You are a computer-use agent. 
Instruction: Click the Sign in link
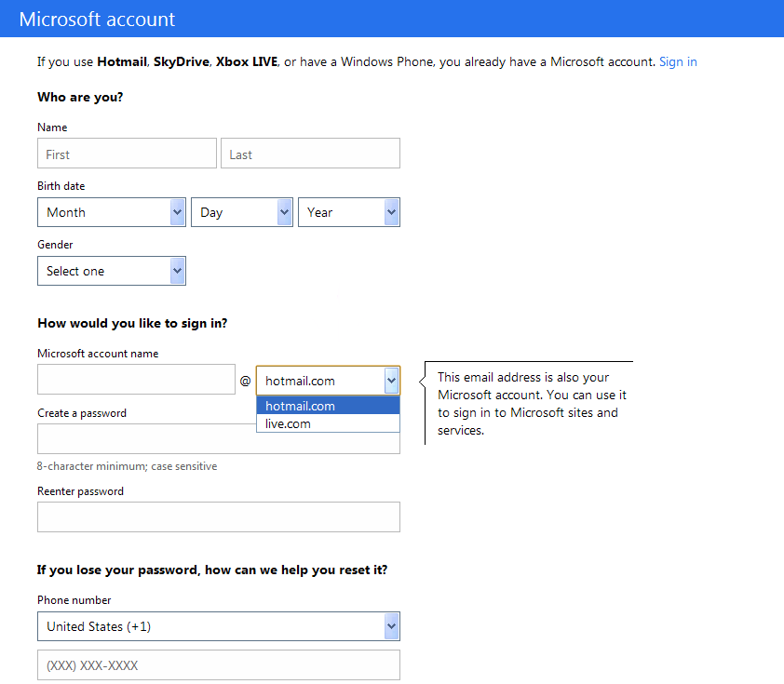pyautogui.click(x=678, y=62)
